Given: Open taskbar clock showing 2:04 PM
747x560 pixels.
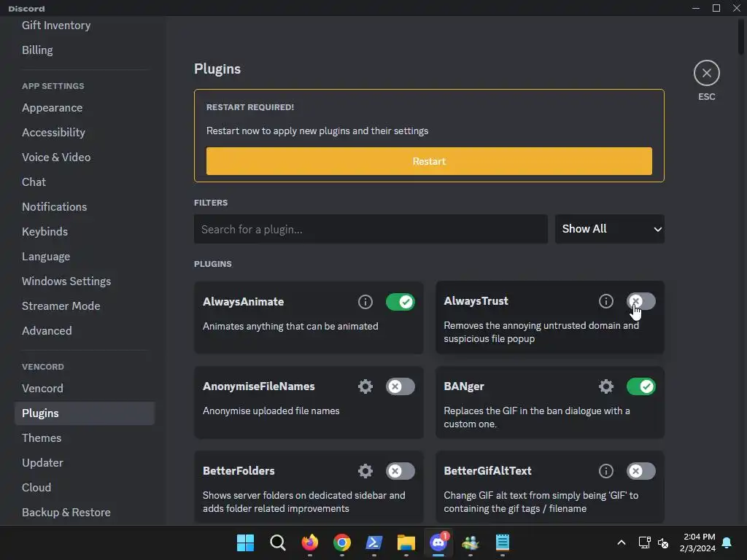Looking at the screenshot, I should point(698,542).
